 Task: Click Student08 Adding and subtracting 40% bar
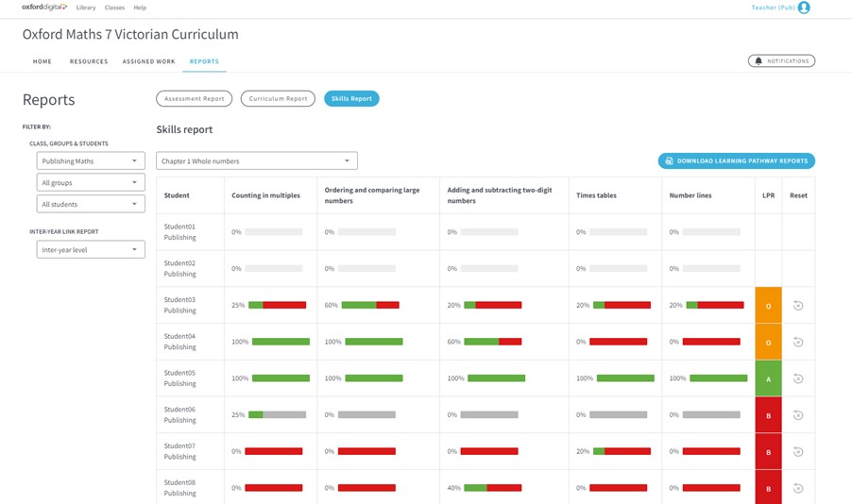493,488
